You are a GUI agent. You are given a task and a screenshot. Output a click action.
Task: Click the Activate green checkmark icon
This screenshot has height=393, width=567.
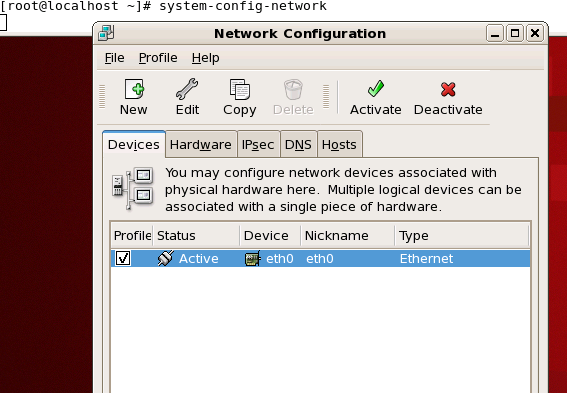pyautogui.click(x=376, y=89)
